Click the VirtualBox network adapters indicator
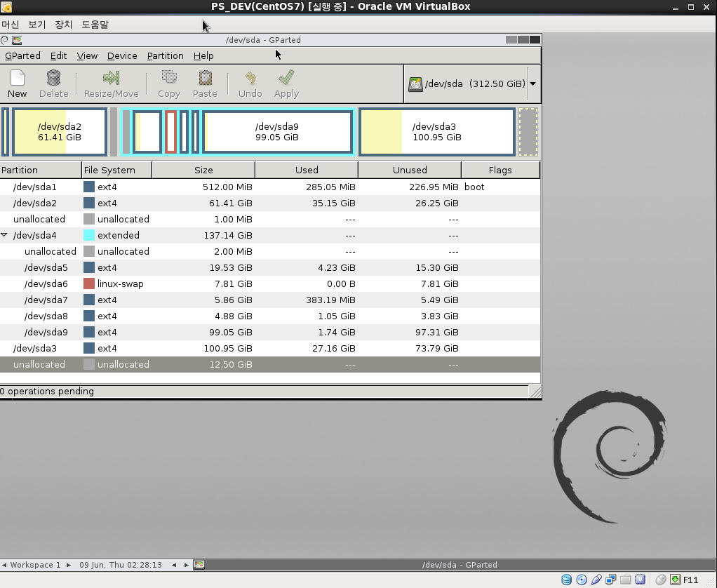 point(610,580)
